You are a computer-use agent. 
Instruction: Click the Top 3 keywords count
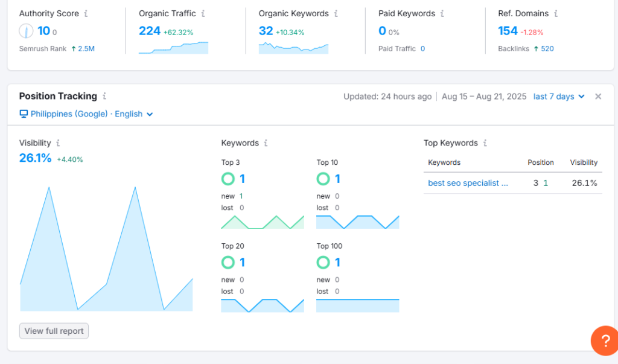242,179
